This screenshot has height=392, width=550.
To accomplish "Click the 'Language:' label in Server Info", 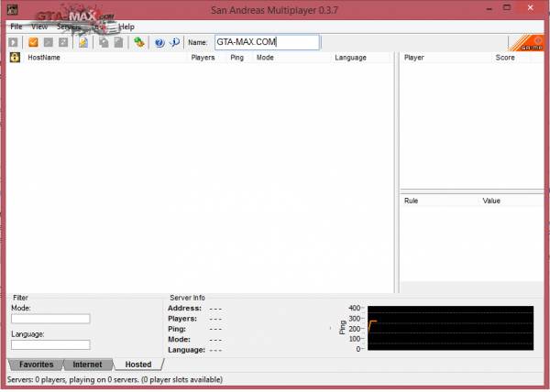I will coord(186,350).
